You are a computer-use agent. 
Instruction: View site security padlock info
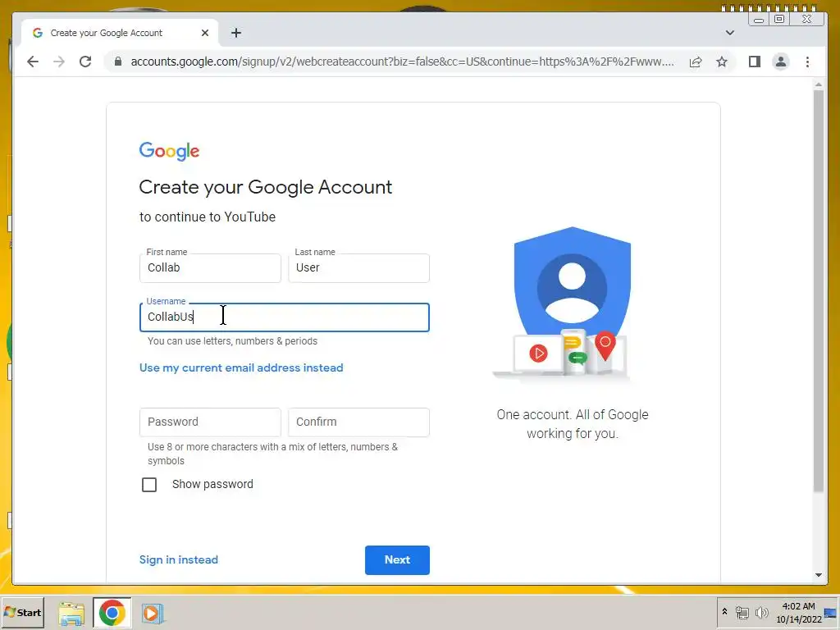118,62
